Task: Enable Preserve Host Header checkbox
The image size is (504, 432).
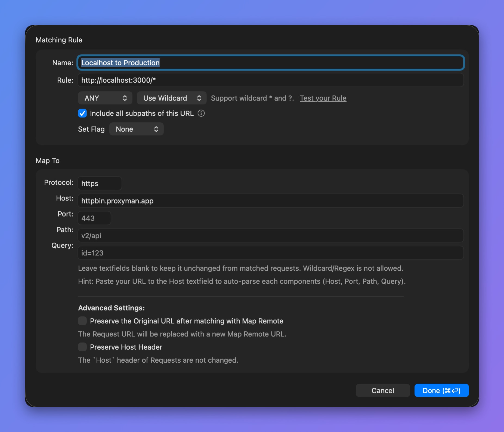Action: (x=82, y=347)
